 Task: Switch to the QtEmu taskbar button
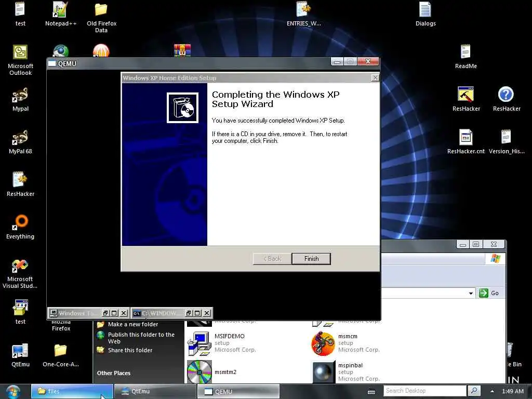tap(155, 391)
